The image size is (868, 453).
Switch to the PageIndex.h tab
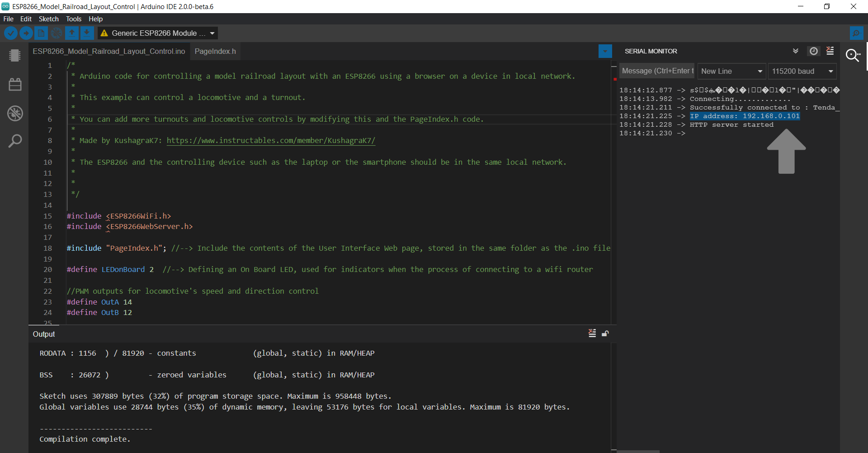[215, 51]
